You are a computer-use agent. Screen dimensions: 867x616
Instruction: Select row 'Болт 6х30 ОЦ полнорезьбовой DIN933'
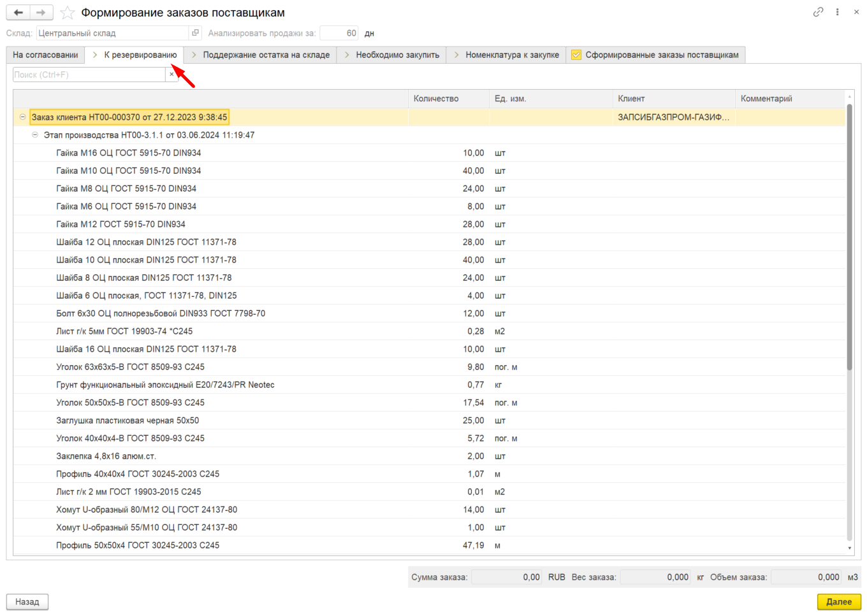pos(430,313)
